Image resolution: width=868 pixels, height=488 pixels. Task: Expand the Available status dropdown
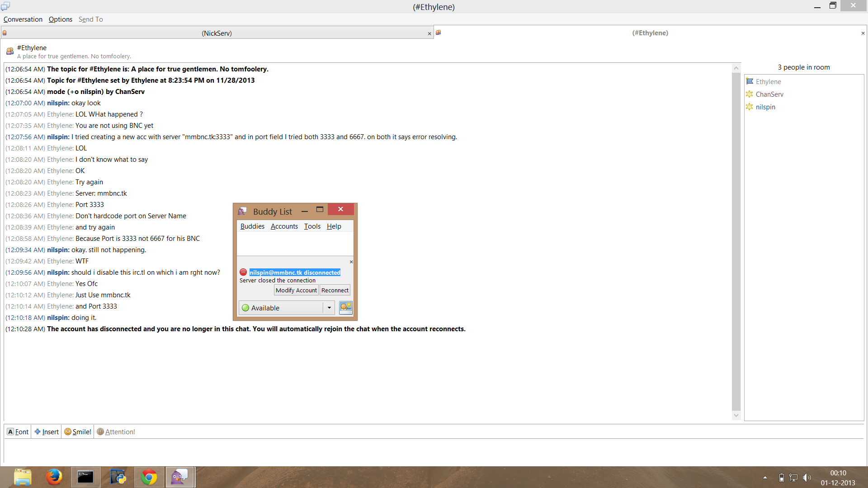point(329,308)
